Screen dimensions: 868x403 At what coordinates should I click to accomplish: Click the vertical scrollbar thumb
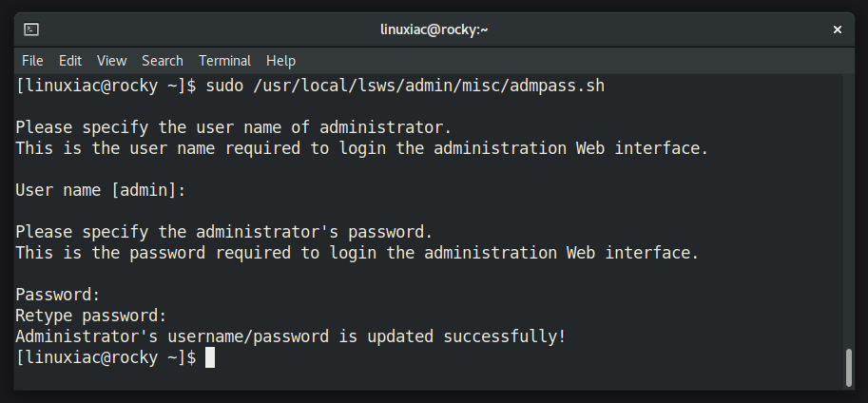849,367
